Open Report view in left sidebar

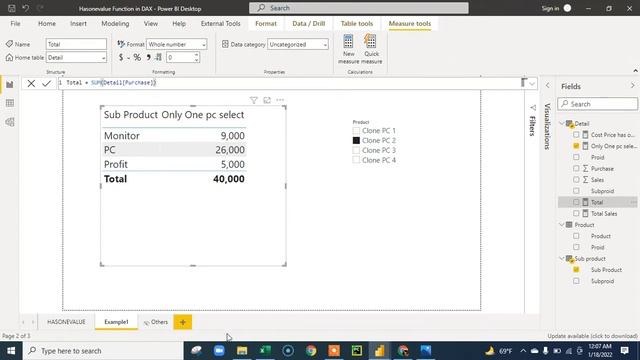coord(10,84)
